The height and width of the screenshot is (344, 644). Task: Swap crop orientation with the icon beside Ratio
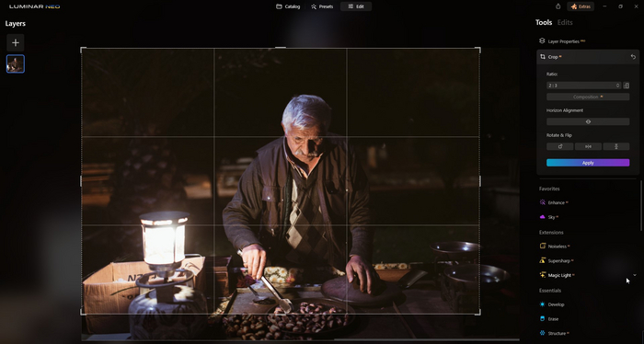coord(627,86)
